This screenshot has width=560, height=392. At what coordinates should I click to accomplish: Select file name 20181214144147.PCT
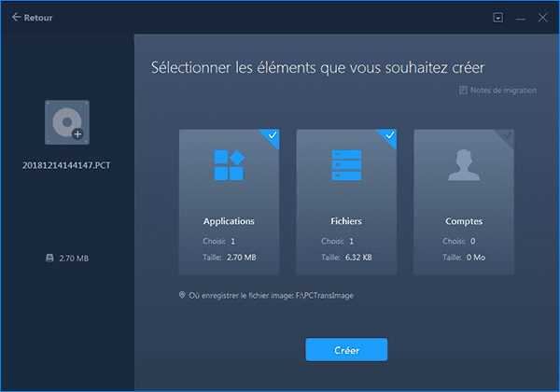66,165
